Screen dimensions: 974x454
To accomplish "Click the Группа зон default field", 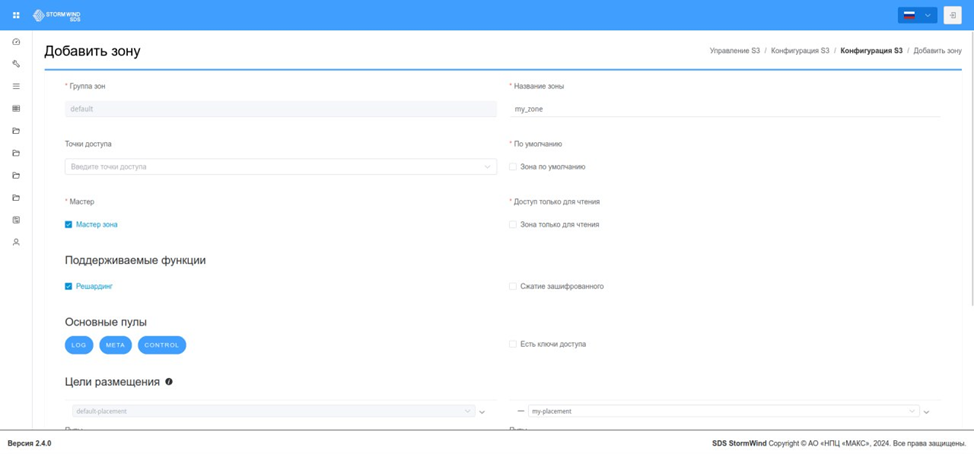I will pos(281,109).
